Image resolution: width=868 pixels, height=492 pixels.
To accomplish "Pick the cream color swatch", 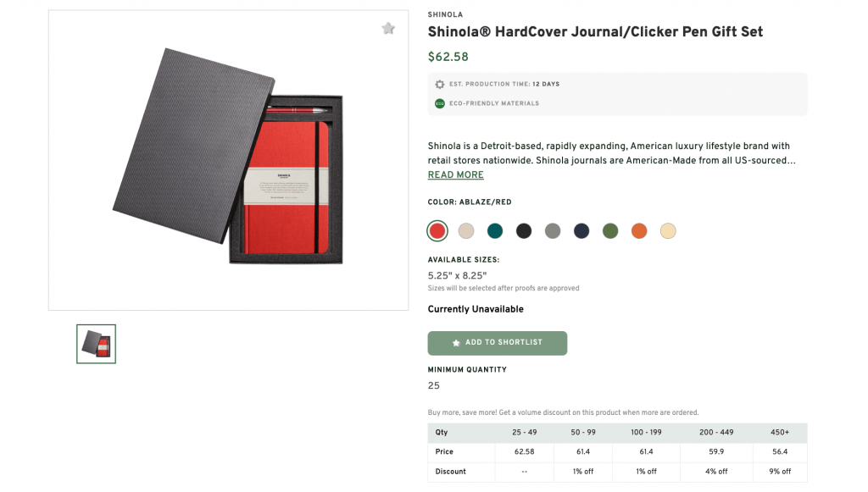I will pos(466,230).
